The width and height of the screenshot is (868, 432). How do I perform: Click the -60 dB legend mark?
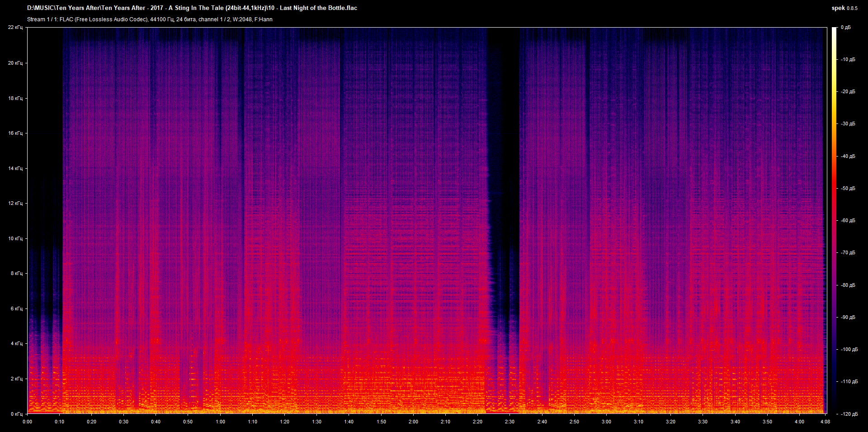pos(847,220)
